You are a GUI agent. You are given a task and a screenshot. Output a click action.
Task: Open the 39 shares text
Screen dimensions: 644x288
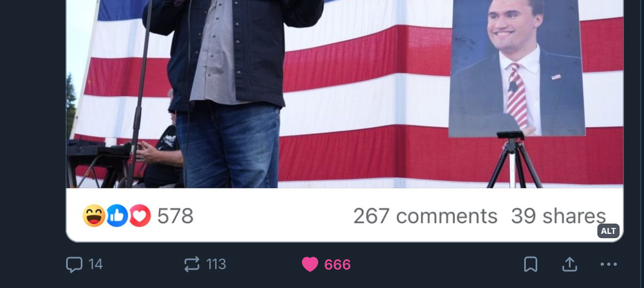558,216
